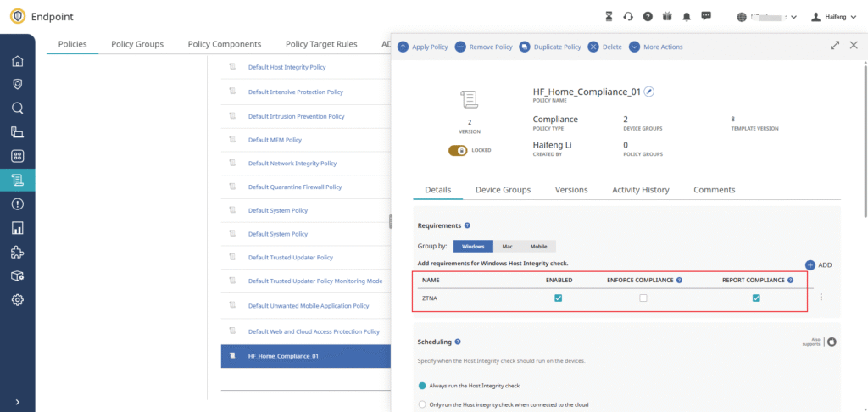The height and width of the screenshot is (412, 868).
Task: Click the help question mark icon in header
Action: coord(648,16)
